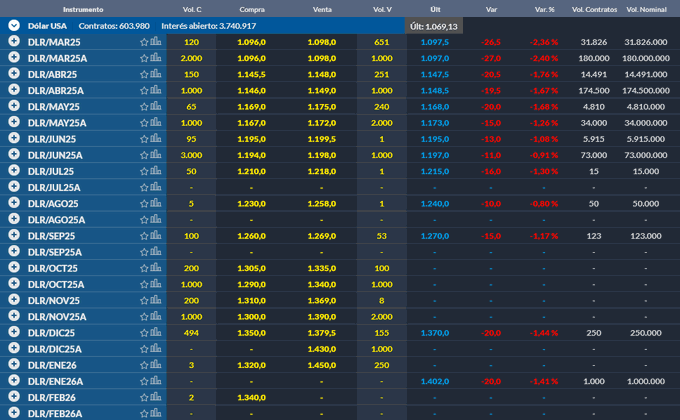Expand the DLR/FEB26 row plus button
680x420 pixels.
(14, 397)
